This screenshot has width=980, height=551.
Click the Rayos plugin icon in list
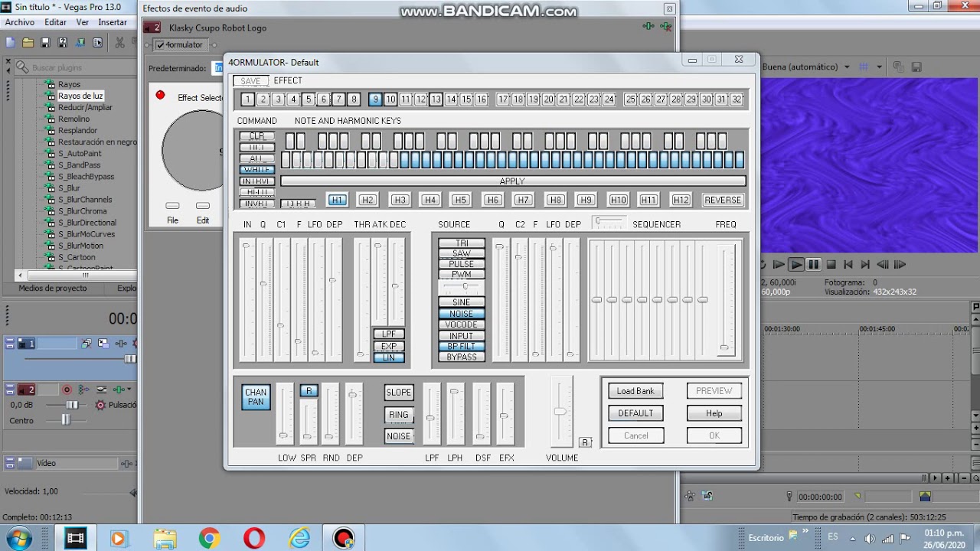point(50,84)
